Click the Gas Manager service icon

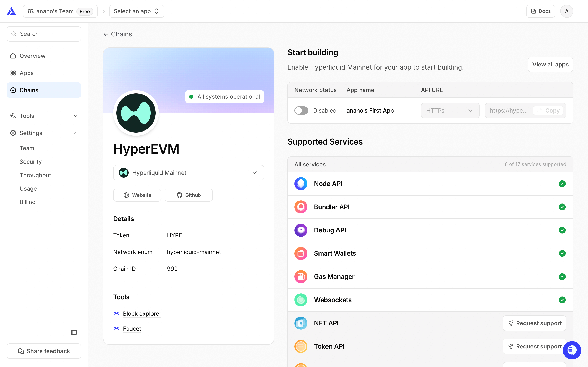(x=301, y=277)
